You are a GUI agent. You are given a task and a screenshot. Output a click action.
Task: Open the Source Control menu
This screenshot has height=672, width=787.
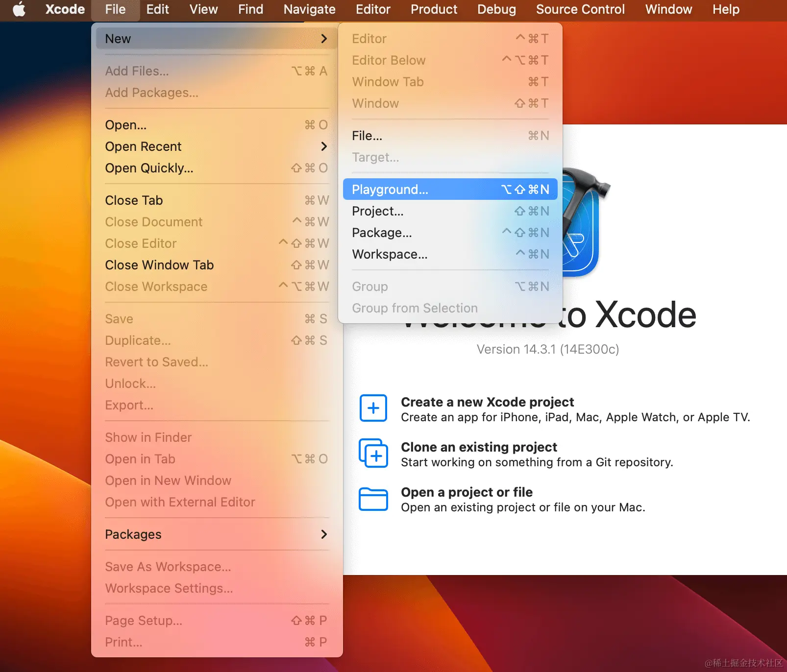(581, 9)
